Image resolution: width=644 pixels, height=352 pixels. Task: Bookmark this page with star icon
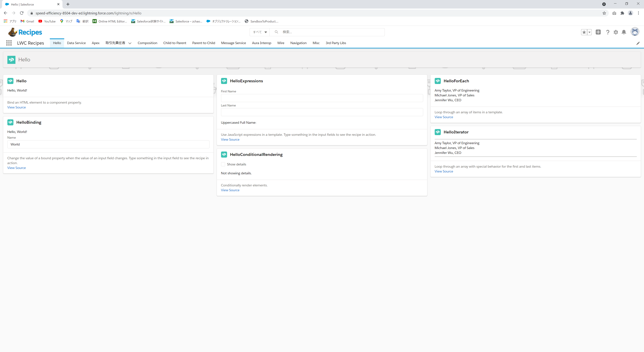[604, 13]
